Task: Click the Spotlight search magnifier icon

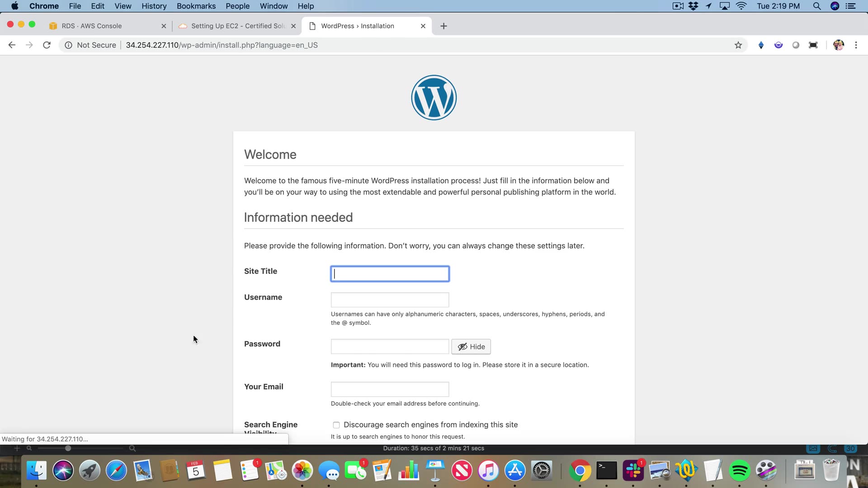Action: (x=816, y=6)
